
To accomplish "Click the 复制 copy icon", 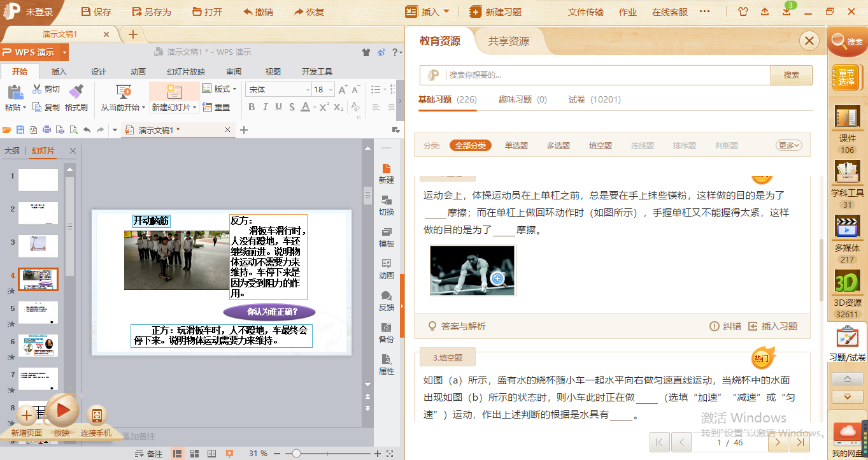I will click(37, 107).
